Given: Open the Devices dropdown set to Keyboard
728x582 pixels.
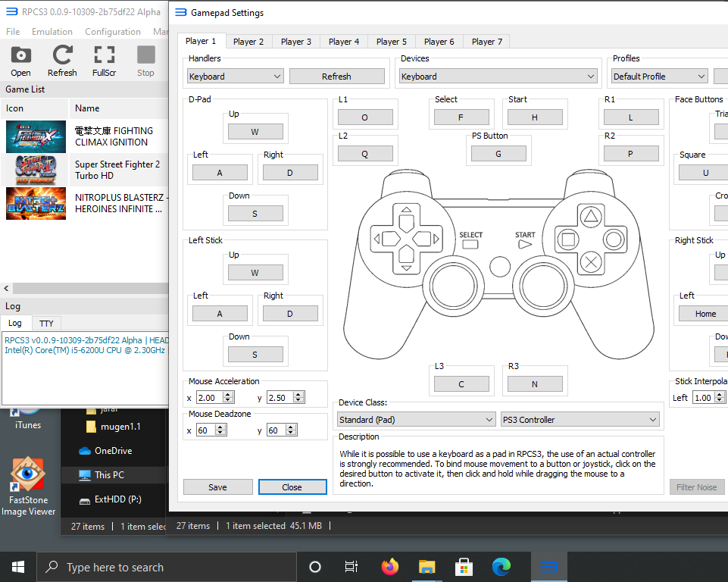Looking at the screenshot, I should pyautogui.click(x=498, y=77).
